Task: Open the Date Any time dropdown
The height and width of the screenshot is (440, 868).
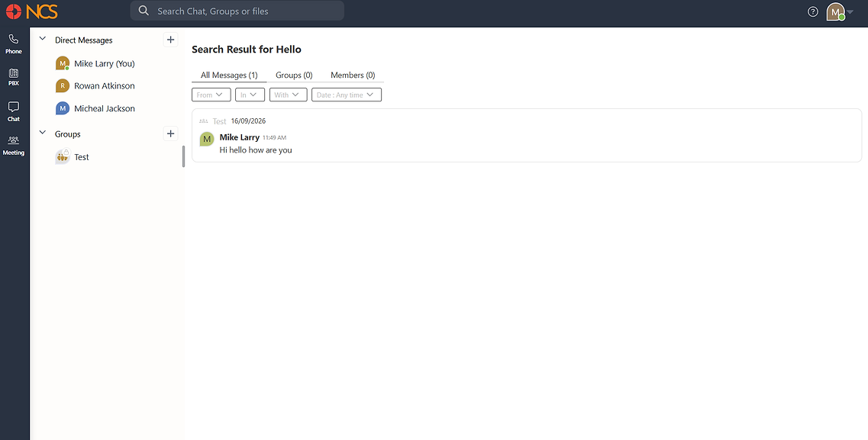Action: pyautogui.click(x=347, y=95)
